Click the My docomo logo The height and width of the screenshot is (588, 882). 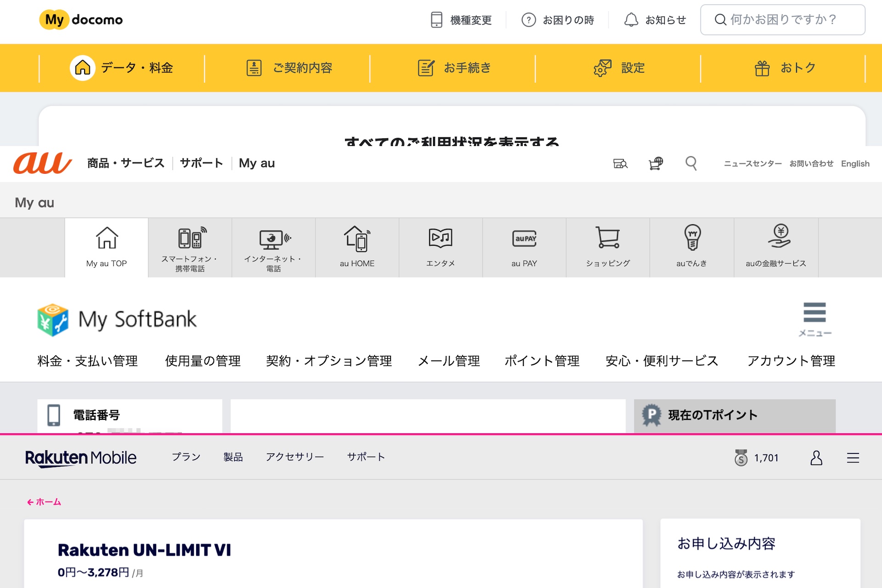coord(81,20)
